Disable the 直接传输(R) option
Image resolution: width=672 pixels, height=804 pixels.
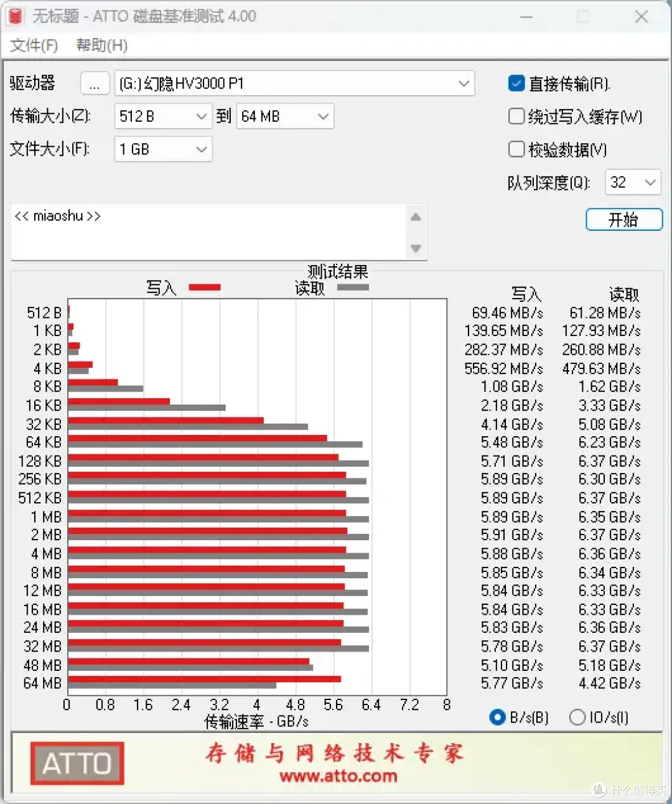(516, 83)
